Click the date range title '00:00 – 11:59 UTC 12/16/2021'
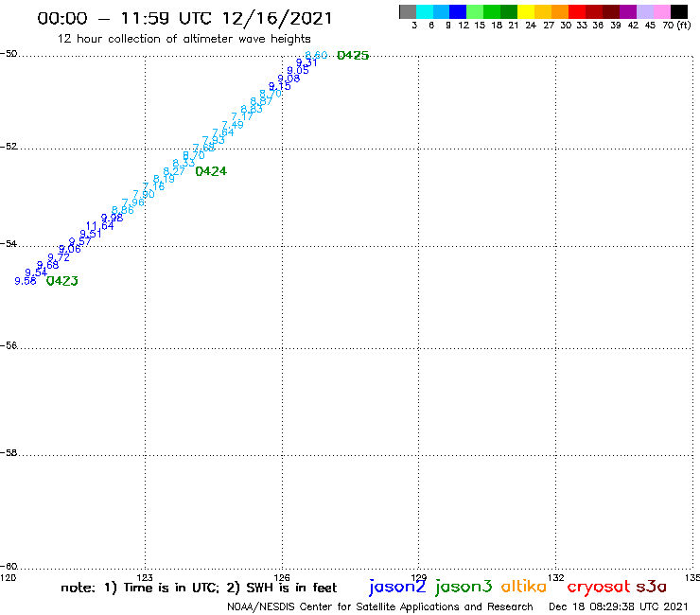 (x=184, y=18)
